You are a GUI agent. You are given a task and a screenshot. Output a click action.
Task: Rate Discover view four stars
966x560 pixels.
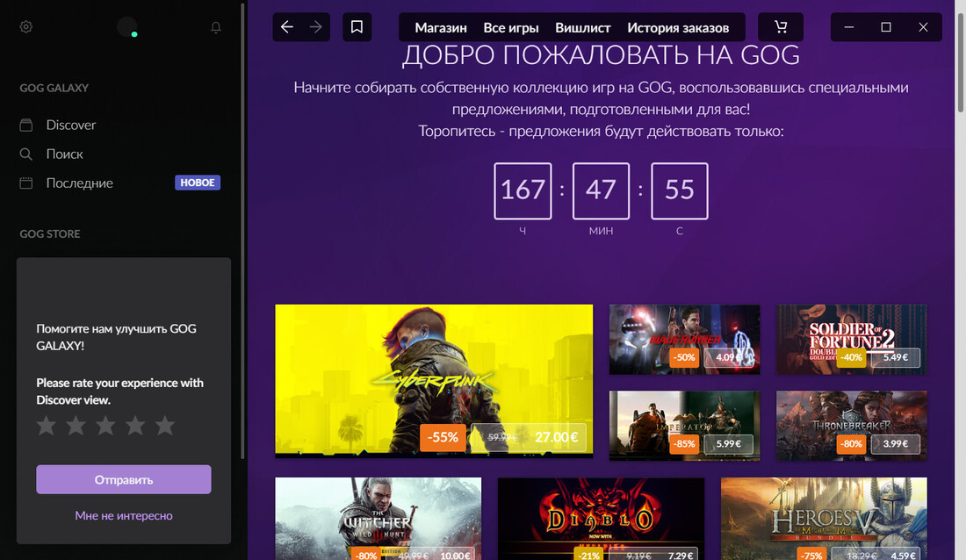tap(135, 426)
